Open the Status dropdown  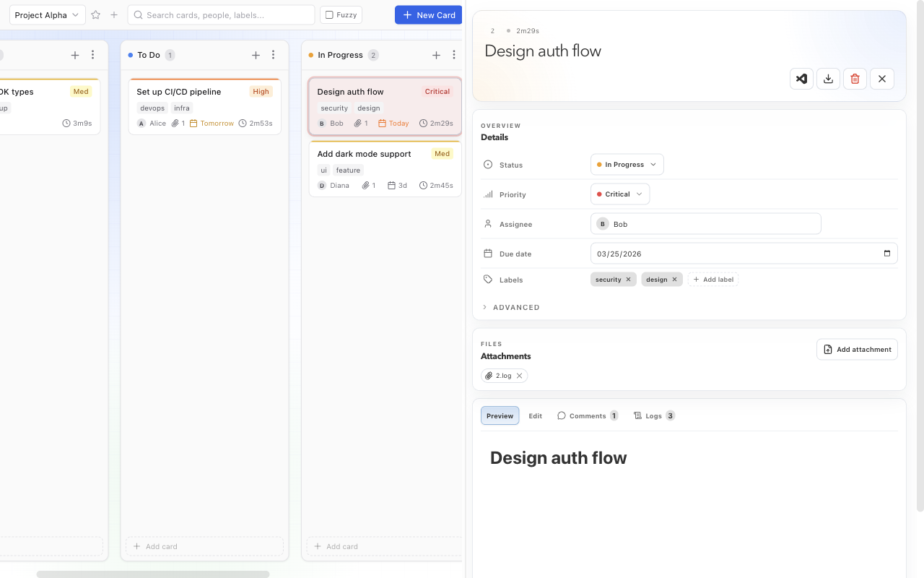(x=627, y=165)
